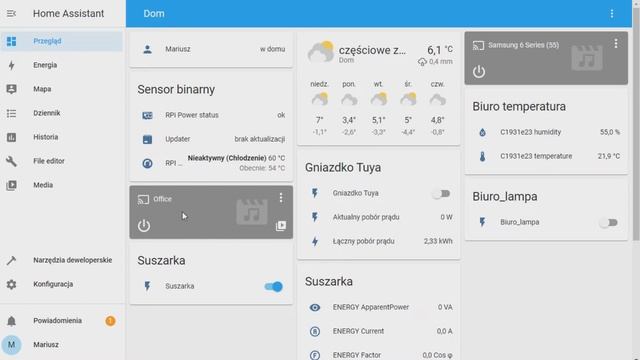Viewport: 640px width, 360px height.
Task: Select the Dom dashboard tab
Action: pos(154,13)
